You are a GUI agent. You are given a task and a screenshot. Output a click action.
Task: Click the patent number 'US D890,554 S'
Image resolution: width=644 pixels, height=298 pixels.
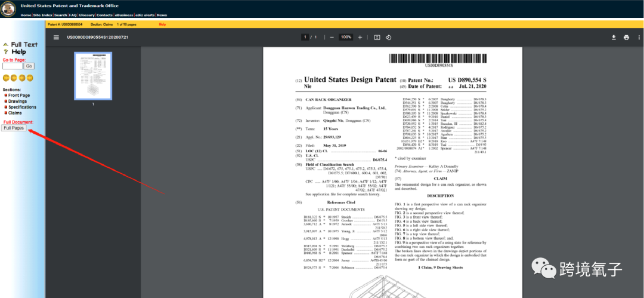467,80
